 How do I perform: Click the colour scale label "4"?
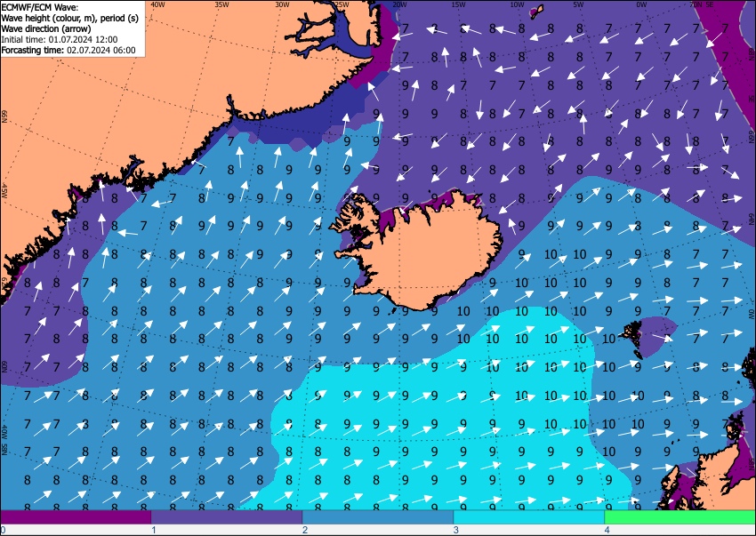click(607, 530)
